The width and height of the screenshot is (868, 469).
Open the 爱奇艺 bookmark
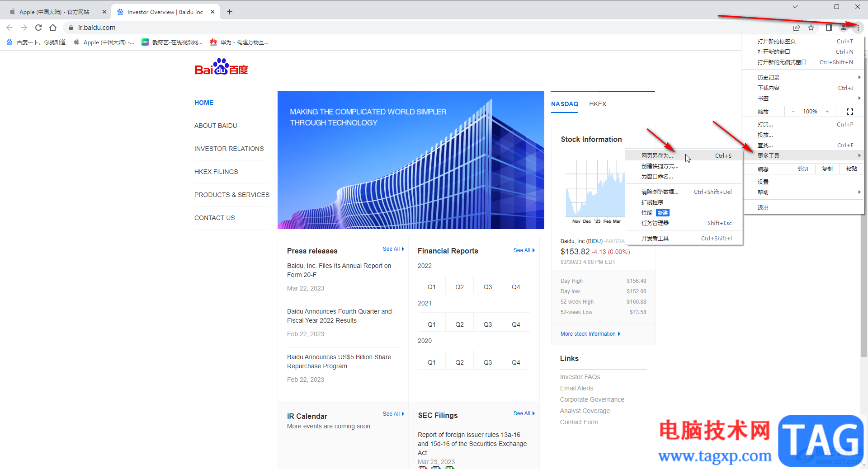(172, 42)
